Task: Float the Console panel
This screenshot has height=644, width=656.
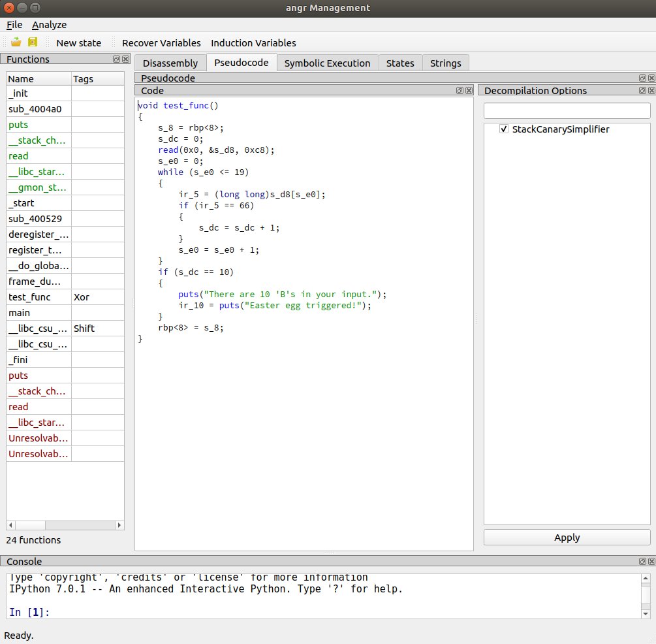Action: (x=642, y=561)
